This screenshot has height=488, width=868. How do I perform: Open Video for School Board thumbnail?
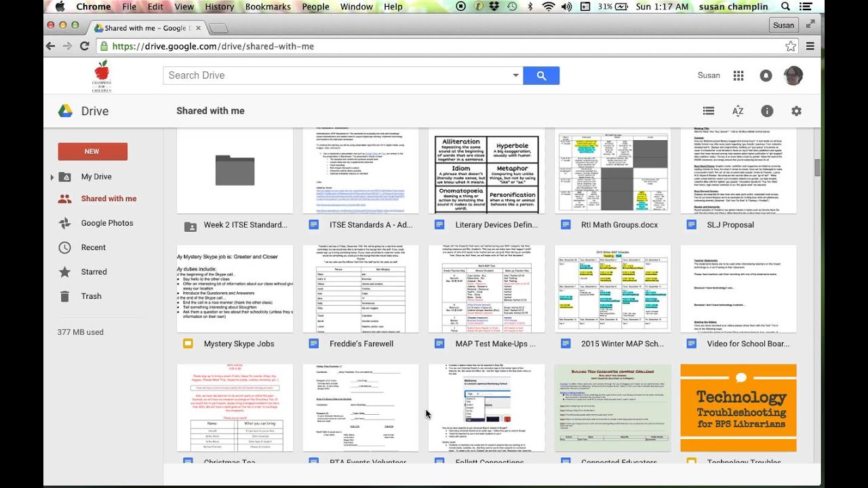pos(738,289)
